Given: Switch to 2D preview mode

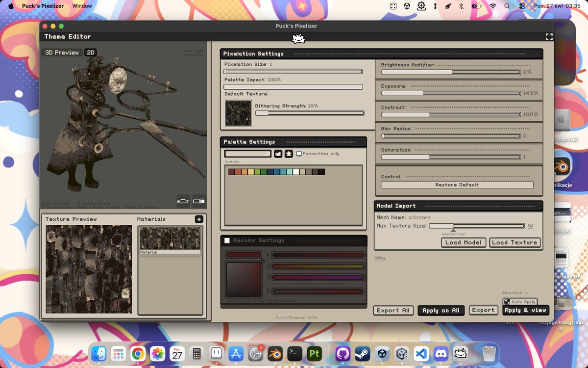Looking at the screenshot, I should point(90,53).
